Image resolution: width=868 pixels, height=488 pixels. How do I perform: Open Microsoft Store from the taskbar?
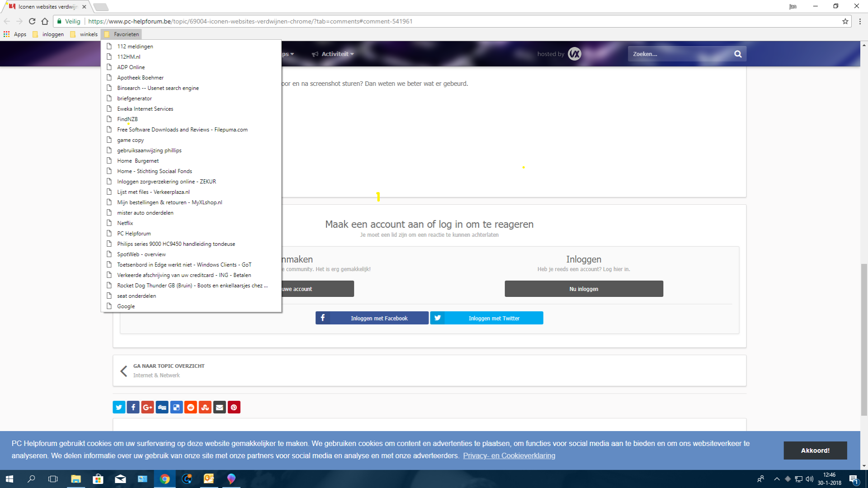98,479
